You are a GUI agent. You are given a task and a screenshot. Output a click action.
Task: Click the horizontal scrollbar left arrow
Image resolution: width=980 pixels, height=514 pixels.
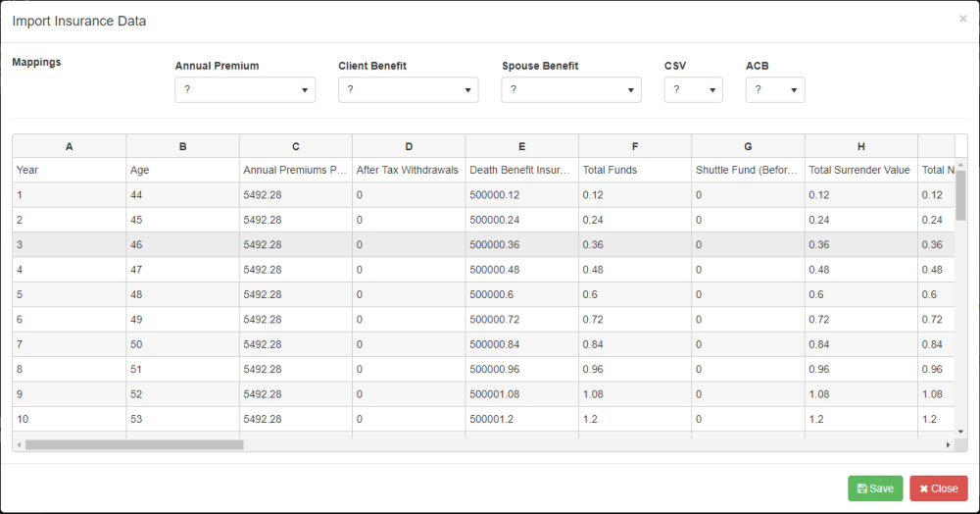[19, 445]
